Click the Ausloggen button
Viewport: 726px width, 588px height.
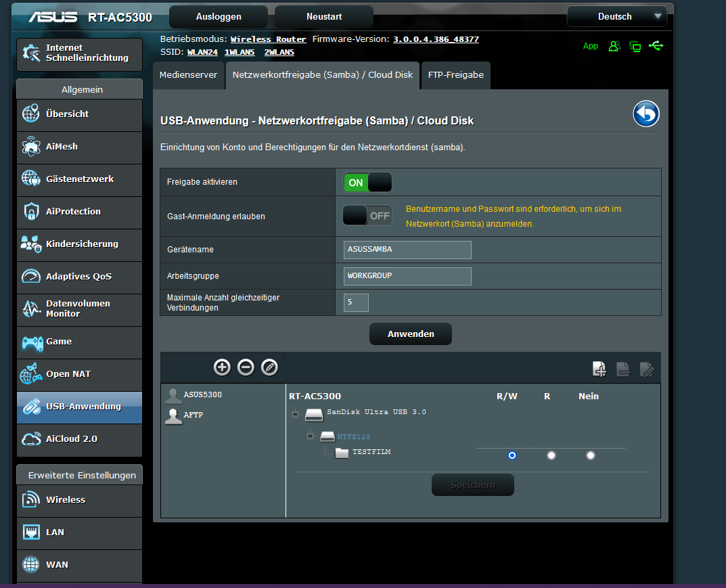219,17
